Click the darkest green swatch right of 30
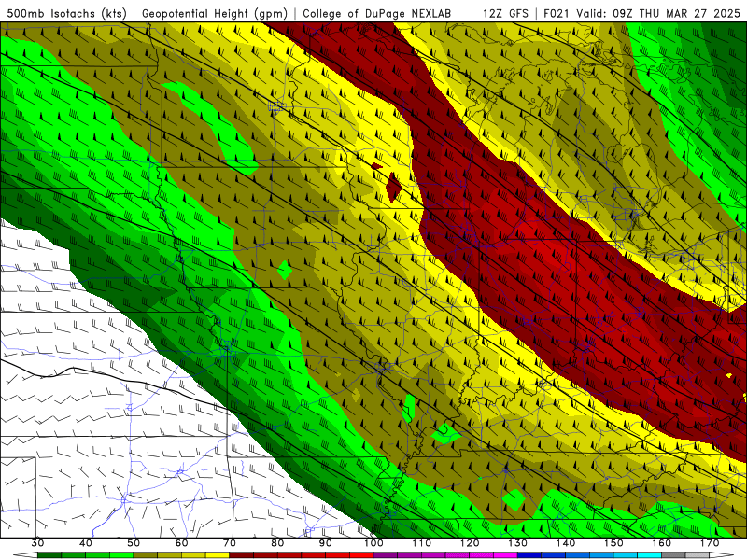This screenshot has width=747, height=560. pos(49,555)
